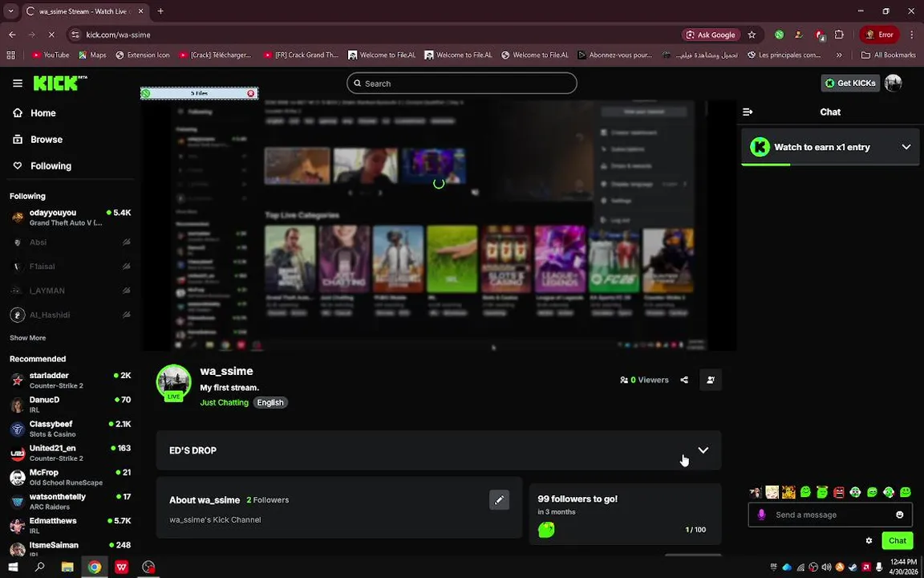
Task: Click Show More under Following
Action: click(x=28, y=338)
